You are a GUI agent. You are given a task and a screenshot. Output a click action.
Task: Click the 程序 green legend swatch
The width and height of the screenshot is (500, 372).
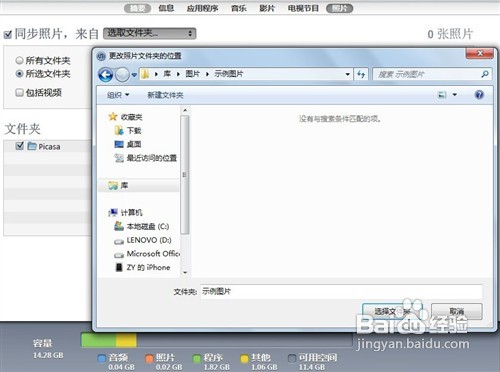tap(197, 358)
